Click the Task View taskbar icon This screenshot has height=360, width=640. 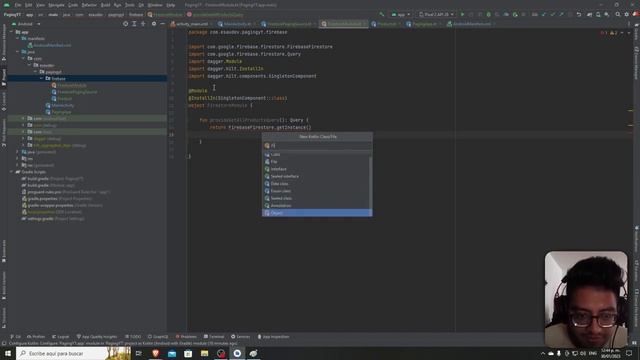[139, 353]
